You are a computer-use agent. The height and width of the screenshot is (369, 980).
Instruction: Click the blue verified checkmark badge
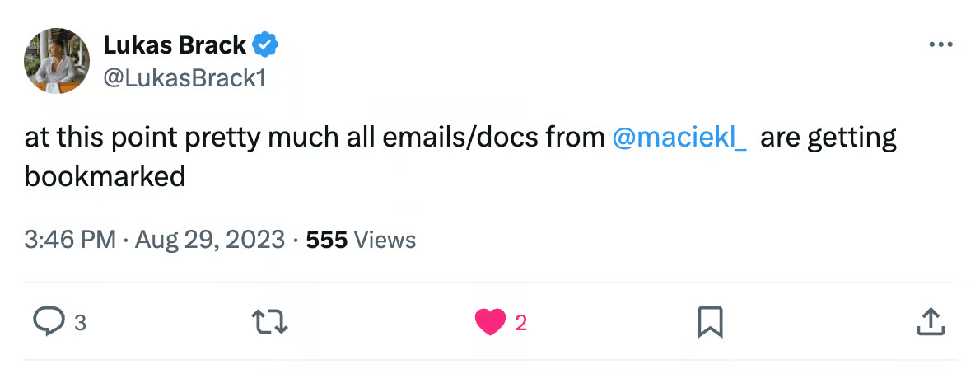[x=265, y=46]
